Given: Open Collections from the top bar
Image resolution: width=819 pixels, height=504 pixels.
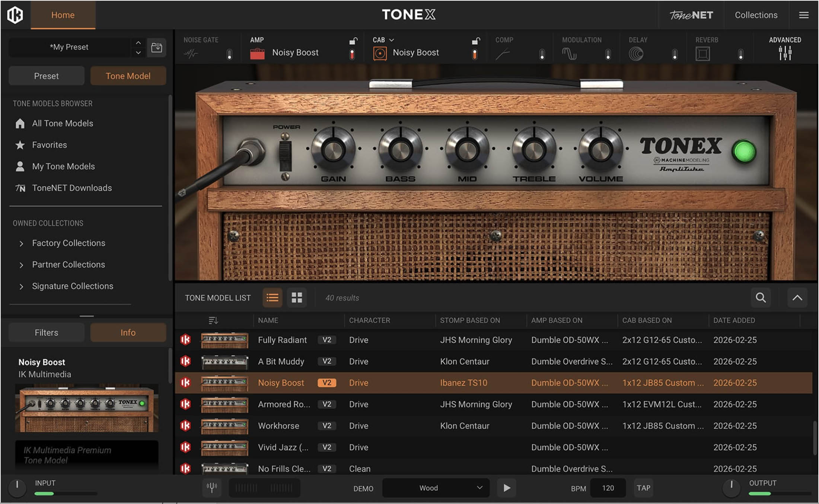Looking at the screenshot, I should point(756,15).
